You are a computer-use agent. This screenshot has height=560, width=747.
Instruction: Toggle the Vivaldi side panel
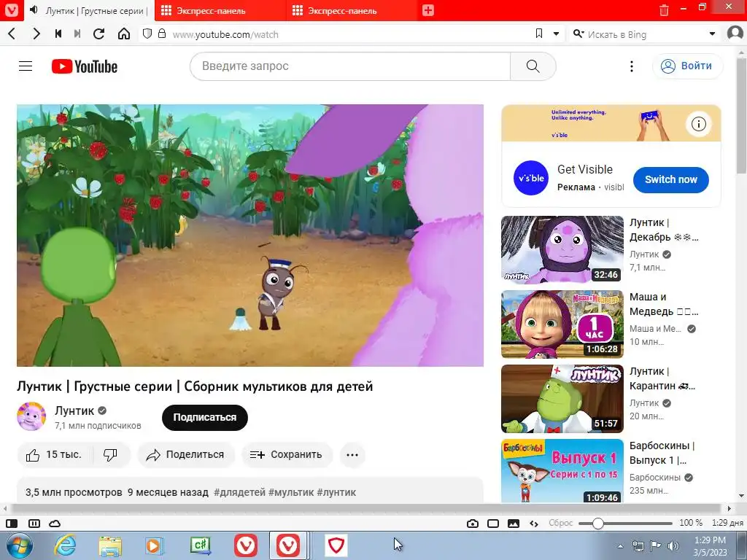tap(12, 524)
